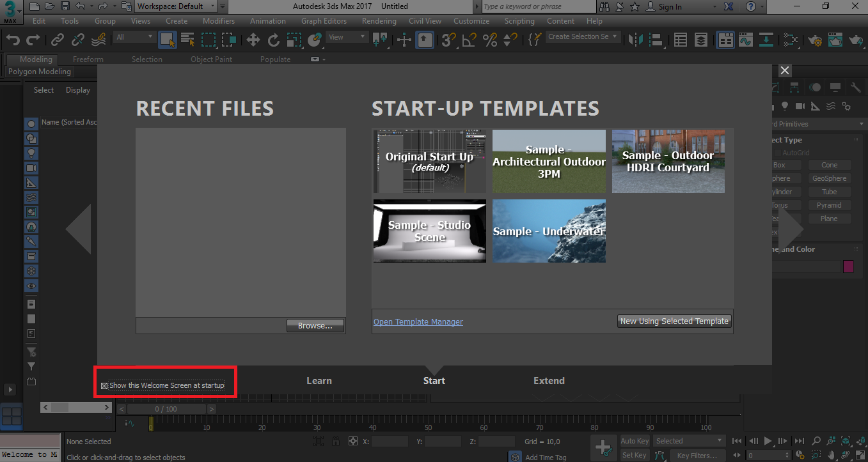This screenshot has height=462, width=868.
Task: Click the Open File folder icon
Action: tap(49, 6)
